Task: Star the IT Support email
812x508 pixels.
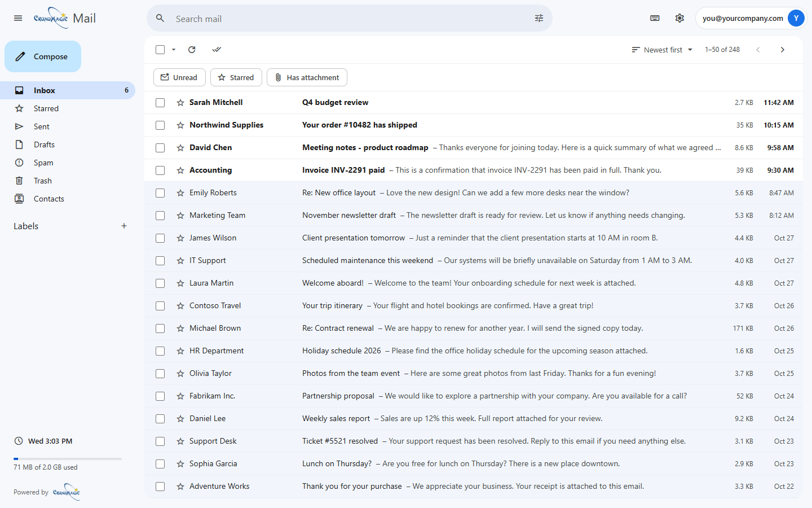Action: pyautogui.click(x=180, y=261)
